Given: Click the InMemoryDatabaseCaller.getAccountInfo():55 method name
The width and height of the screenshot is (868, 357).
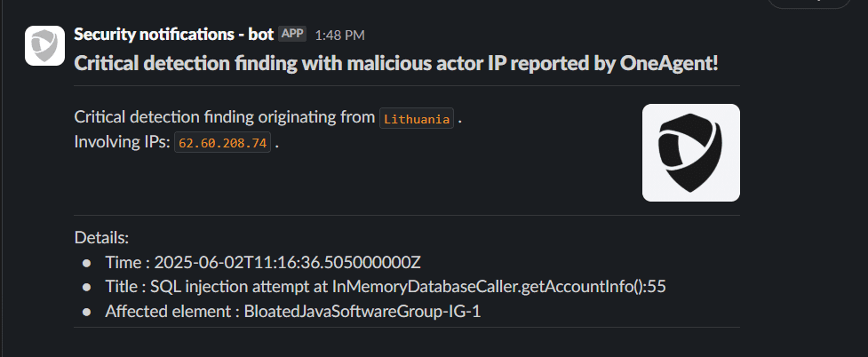Looking at the screenshot, I should (x=499, y=287).
